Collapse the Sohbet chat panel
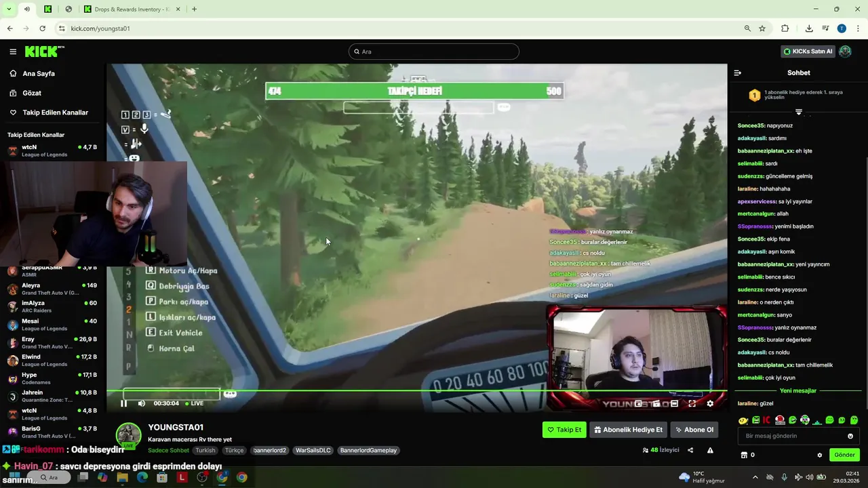 pos(738,73)
